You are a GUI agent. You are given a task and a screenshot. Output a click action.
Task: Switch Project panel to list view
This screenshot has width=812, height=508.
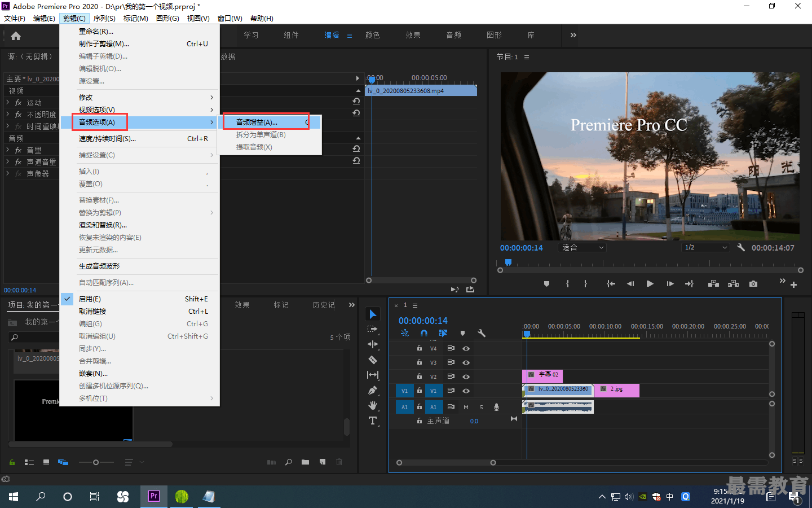coord(29,462)
